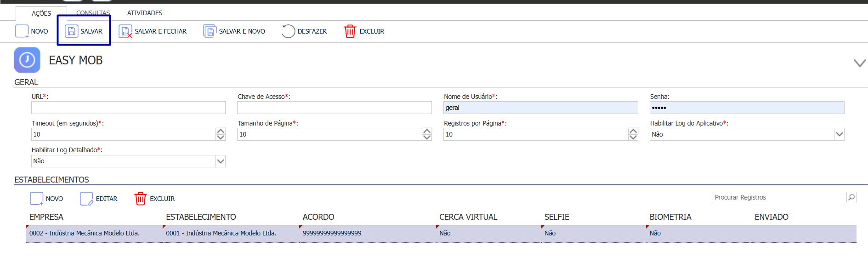Click the Salvar save icon

coord(71,31)
